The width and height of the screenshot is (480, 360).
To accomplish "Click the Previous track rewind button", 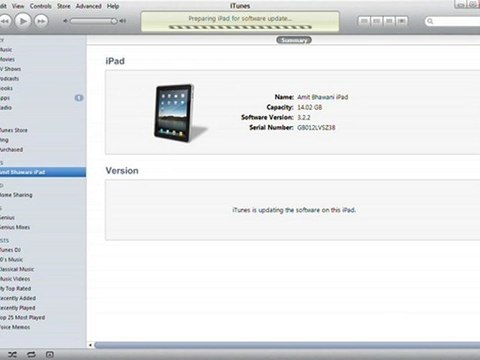I will pyautogui.click(x=5, y=21).
